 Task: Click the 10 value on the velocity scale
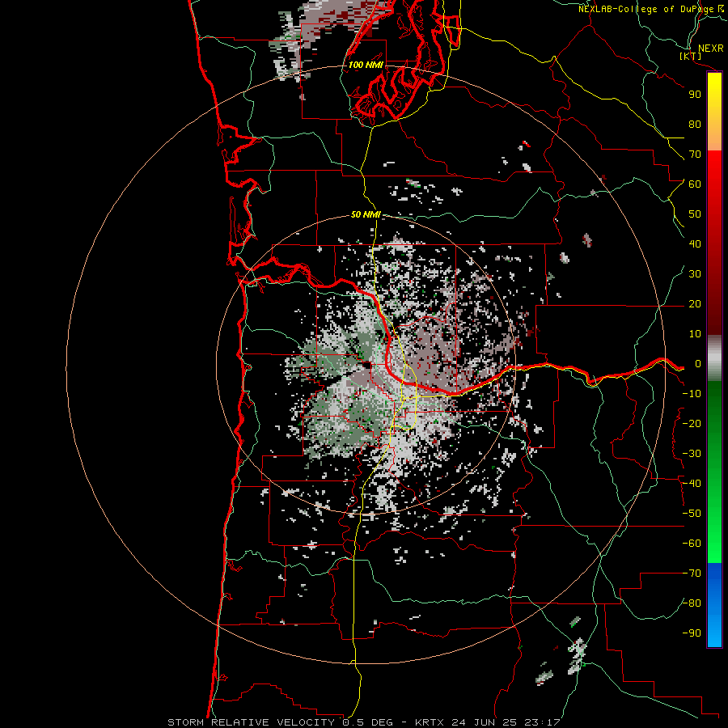click(695, 334)
